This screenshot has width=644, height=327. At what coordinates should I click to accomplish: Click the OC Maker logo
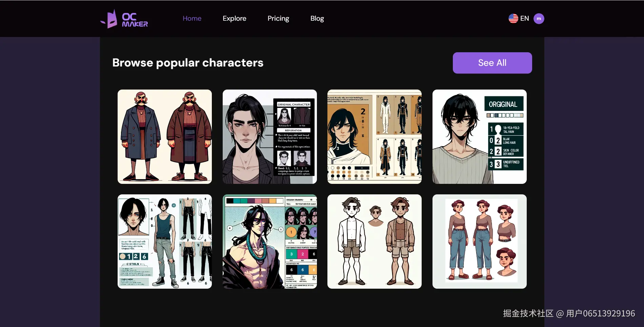click(x=124, y=19)
